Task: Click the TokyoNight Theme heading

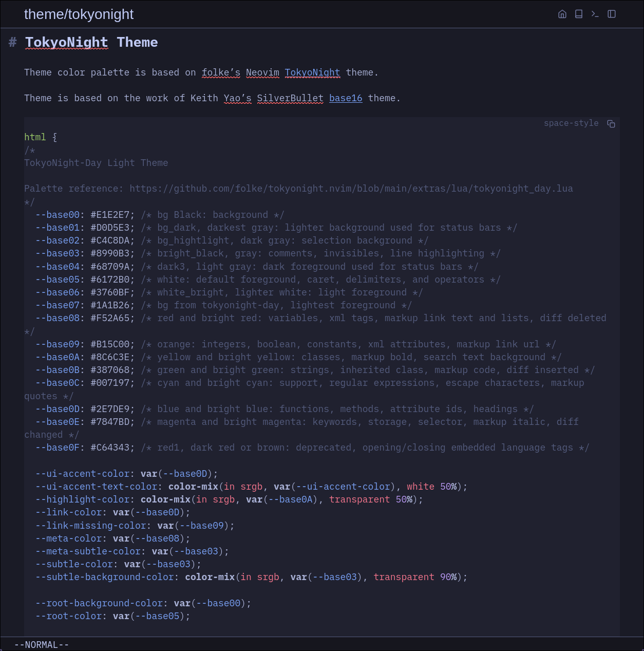Action: click(91, 42)
